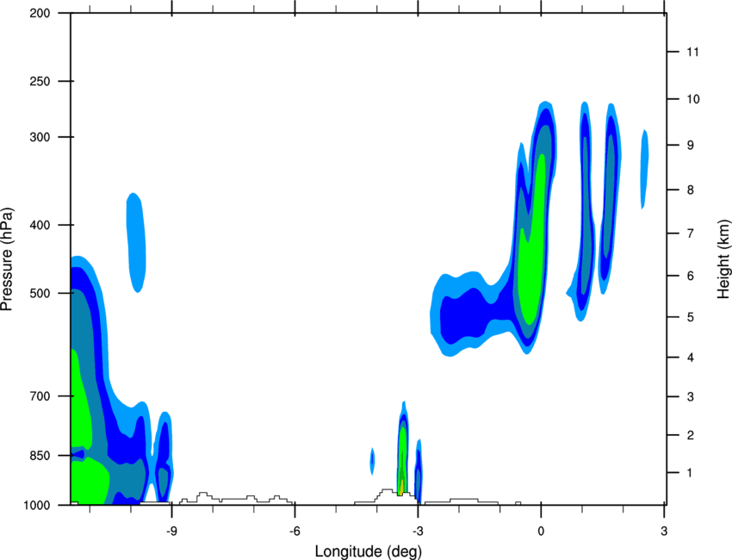Pick the 4 km height label
This screenshot has height=560, width=732.
tap(690, 358)
